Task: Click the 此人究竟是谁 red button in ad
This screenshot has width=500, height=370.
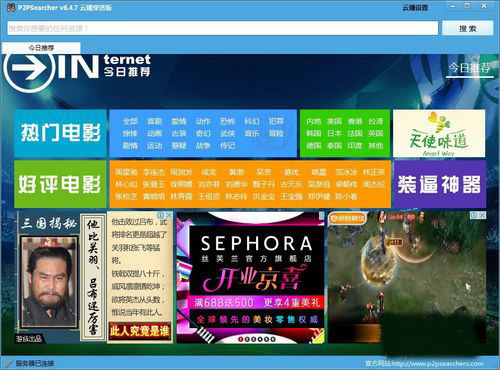Action: 140,331
